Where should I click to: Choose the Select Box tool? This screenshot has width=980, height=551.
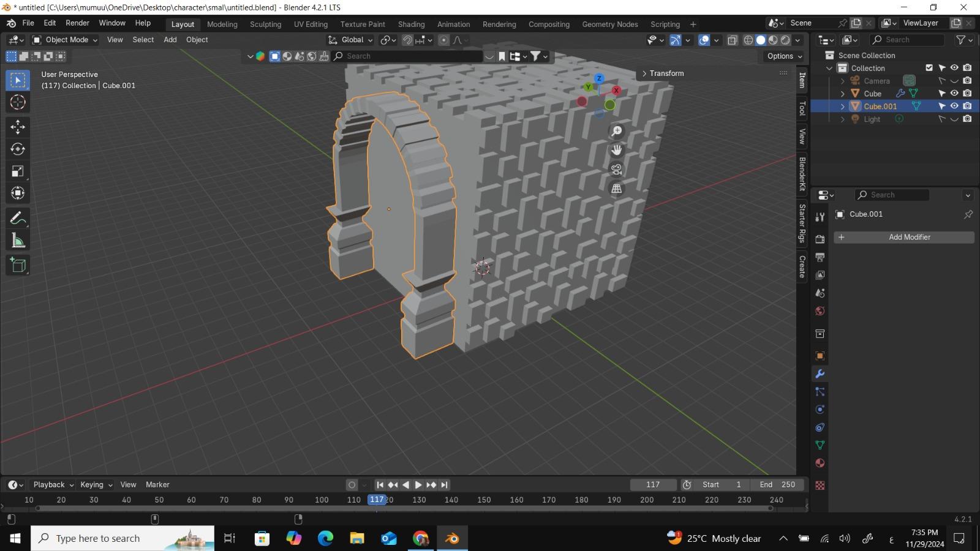tap(18, 80)
